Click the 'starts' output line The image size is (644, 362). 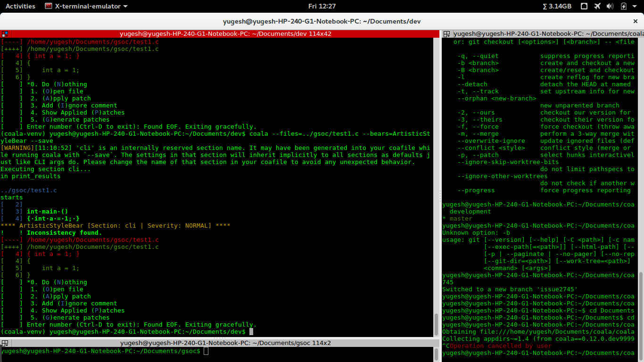(12, 197)
